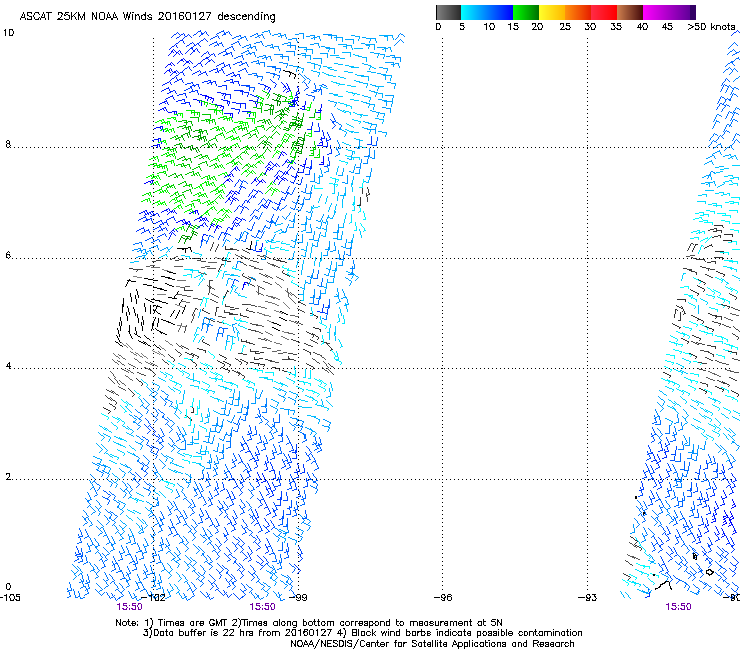The width and height of the screenshot is (740, 650).
Task: Click the dark blue 10–15 knots segment
Action: coord(500,12)
